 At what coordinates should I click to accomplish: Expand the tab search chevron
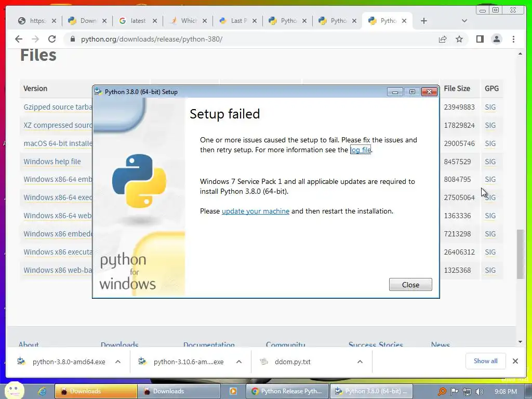464,21
